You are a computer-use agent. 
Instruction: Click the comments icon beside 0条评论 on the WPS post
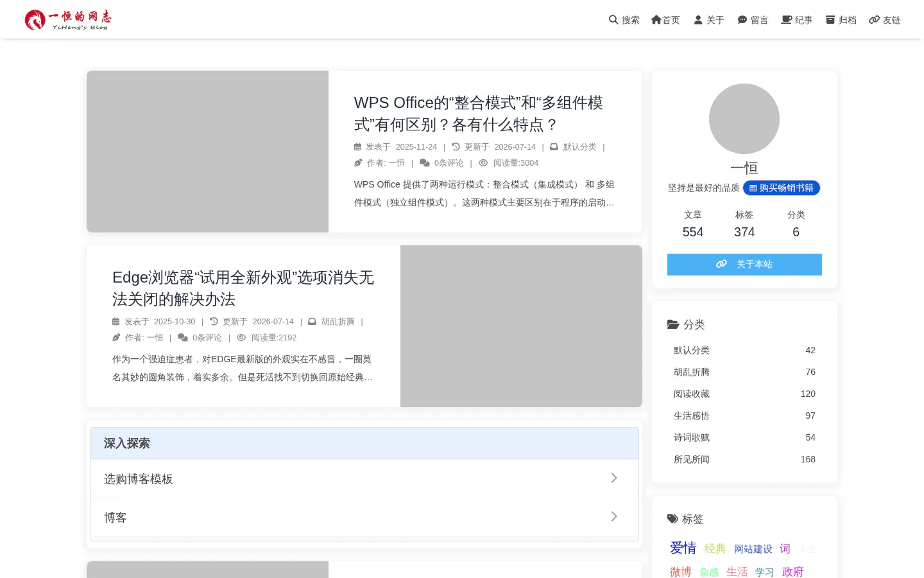point(425,163)
